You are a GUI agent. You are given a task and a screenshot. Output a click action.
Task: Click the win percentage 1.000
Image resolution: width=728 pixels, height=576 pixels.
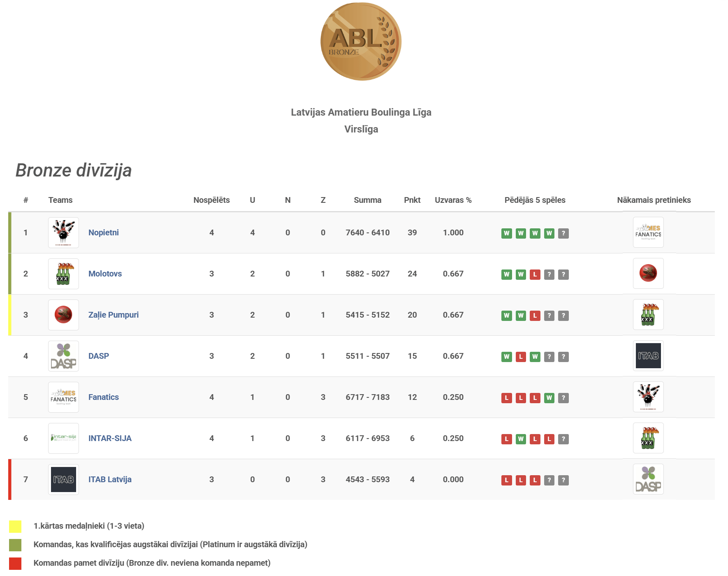[453, 232]
